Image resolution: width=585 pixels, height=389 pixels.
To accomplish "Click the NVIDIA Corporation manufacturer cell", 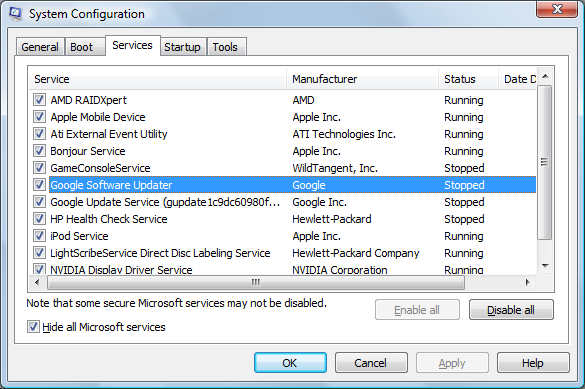I will pyautogui.click(x=340, y=270).
